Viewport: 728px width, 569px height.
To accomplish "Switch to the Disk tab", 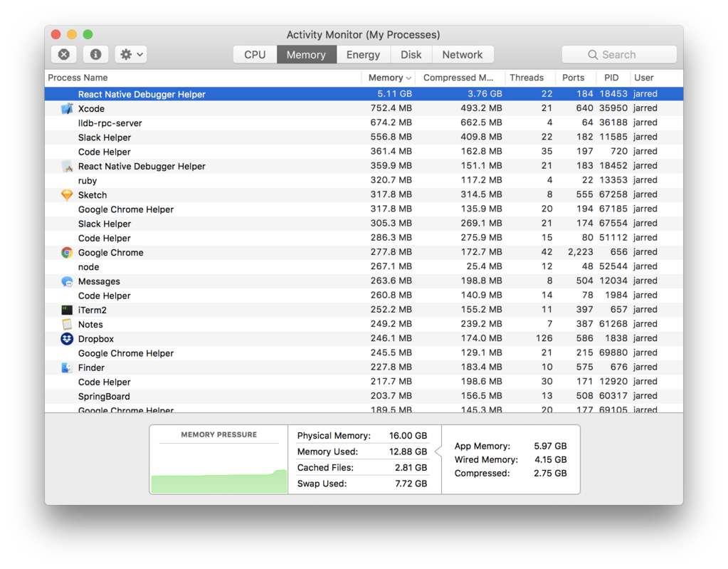I will [x=411, y=54].
